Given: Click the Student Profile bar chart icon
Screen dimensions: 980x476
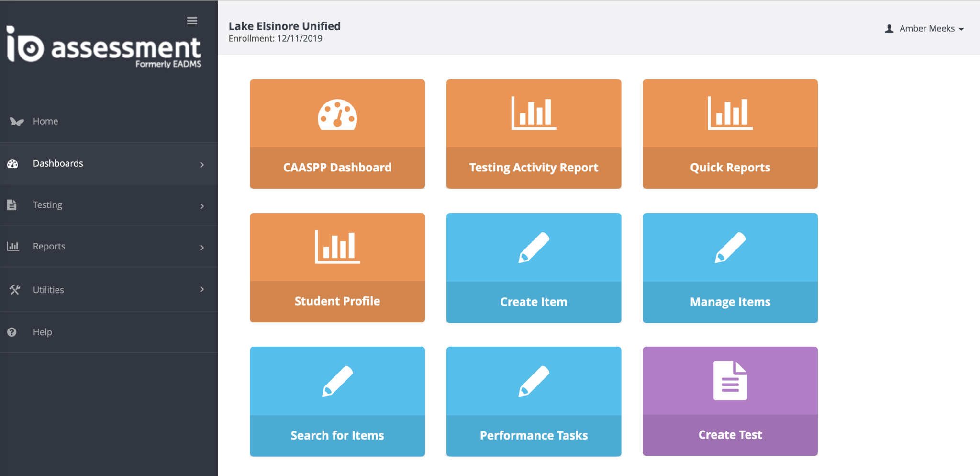Looking at the screenshot, I should click(x=337, y=247).
